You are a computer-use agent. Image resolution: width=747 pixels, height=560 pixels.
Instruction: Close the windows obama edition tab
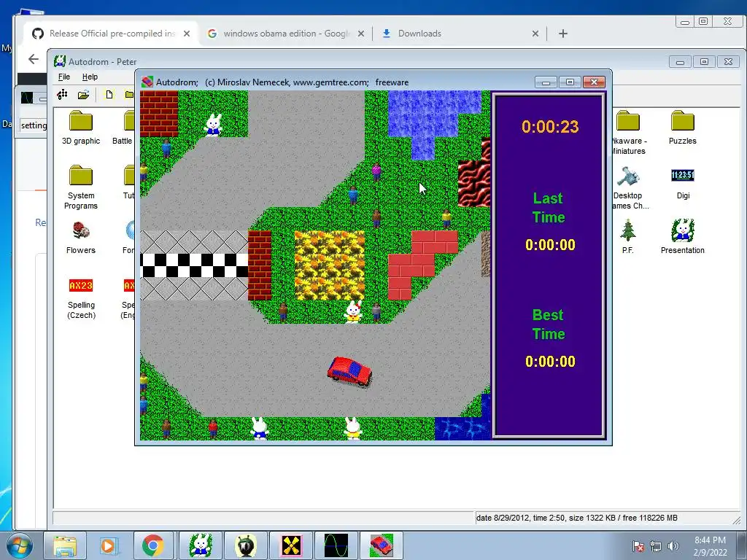(x=361, y=34)
